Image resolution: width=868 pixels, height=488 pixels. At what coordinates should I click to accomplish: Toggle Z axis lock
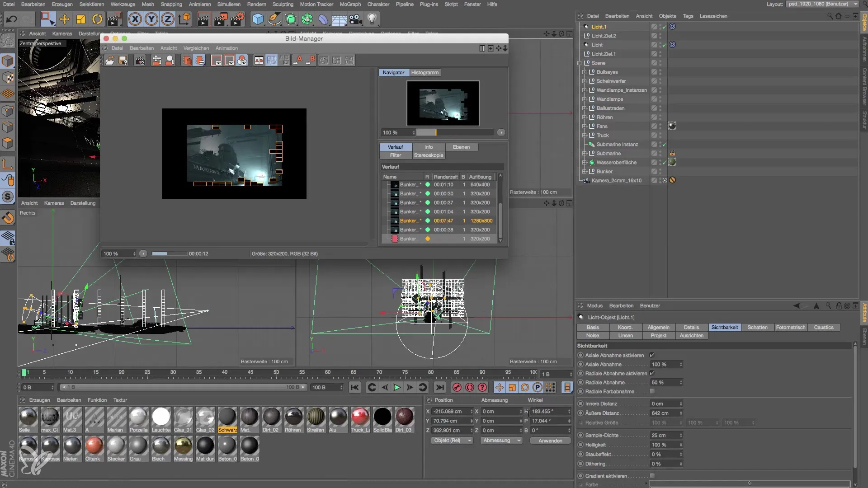pos(168,19)
